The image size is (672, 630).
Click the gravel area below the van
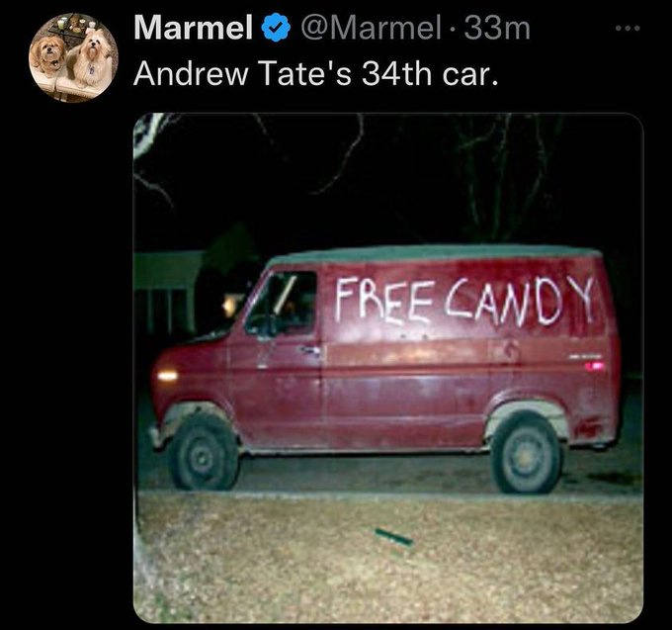[x=388, y=558]
